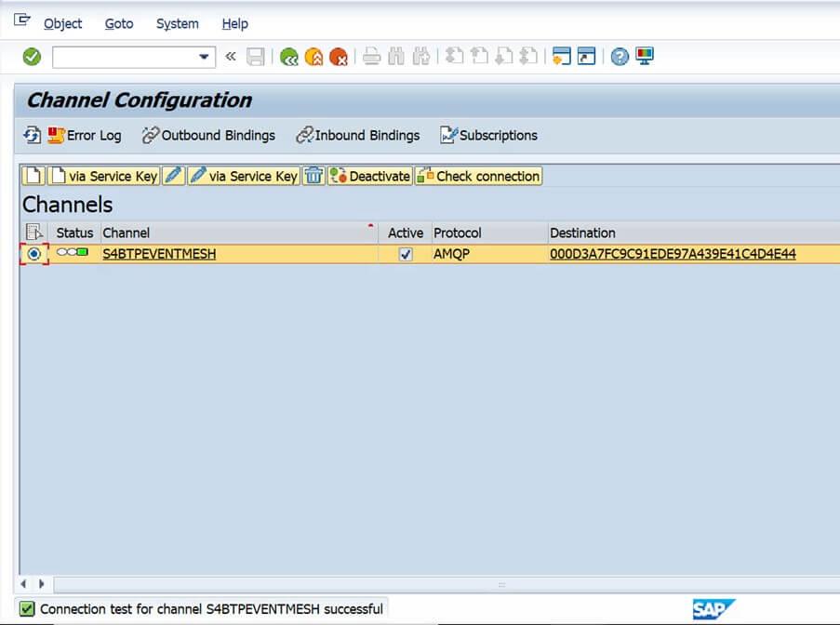Open the S4BTPEVENTMESH channel link

(159, 254)
